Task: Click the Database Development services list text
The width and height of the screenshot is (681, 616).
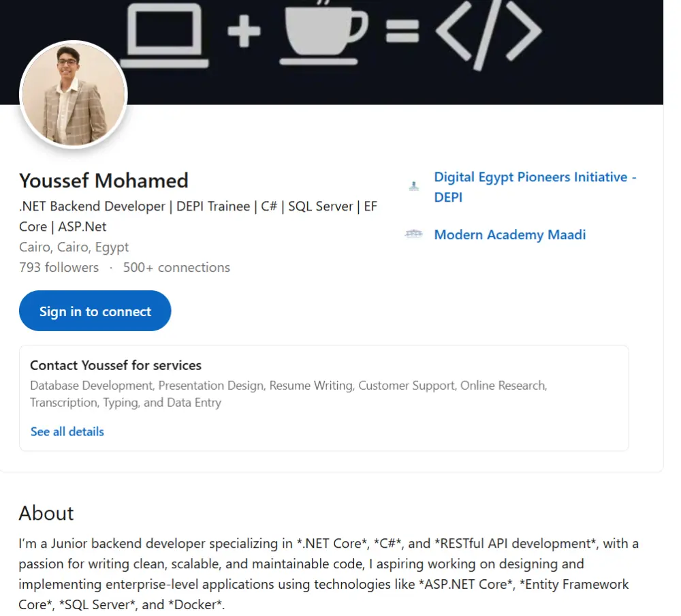Action: click(288, 394)
